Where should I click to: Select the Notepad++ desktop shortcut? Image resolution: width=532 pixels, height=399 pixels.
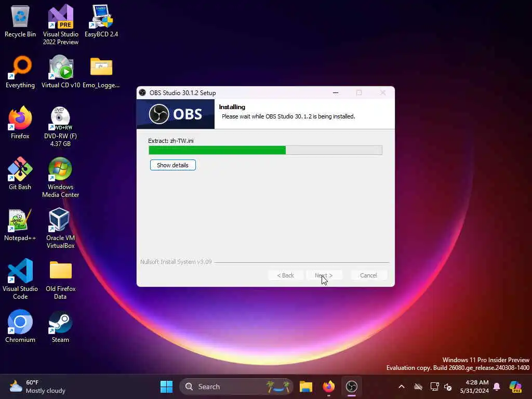pyautogui.click(x=20, y=224)
